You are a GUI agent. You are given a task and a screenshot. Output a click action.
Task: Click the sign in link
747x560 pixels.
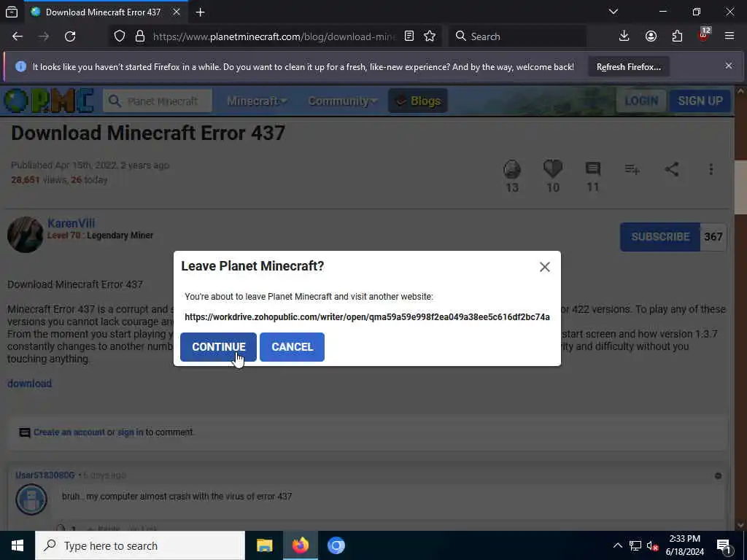tap(130, 432)
